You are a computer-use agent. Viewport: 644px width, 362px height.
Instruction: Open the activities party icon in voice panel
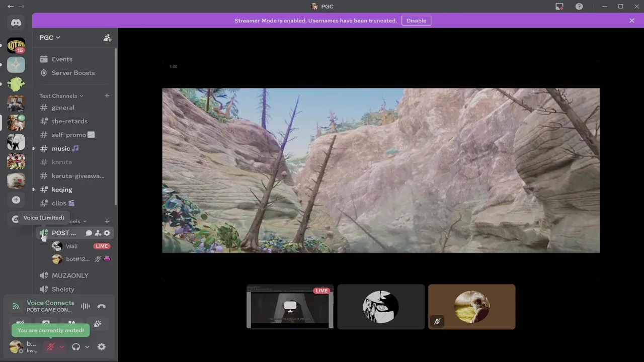(x=98, y=324)
